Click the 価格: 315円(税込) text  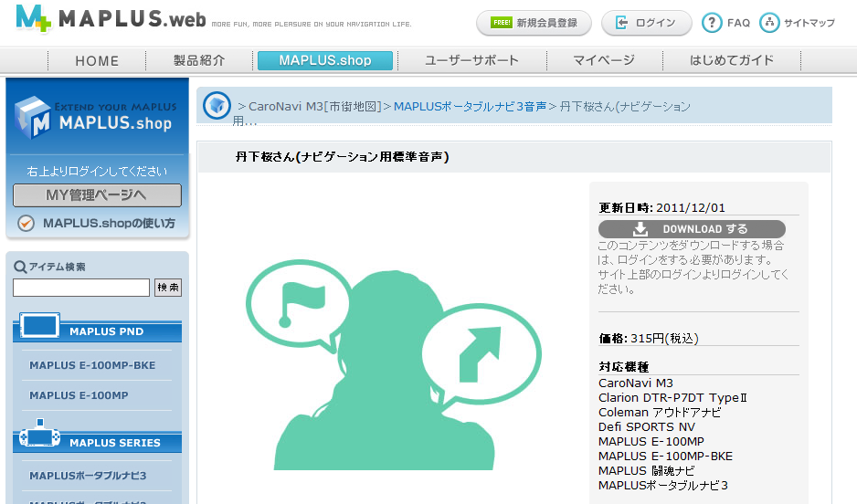[649, 339]
